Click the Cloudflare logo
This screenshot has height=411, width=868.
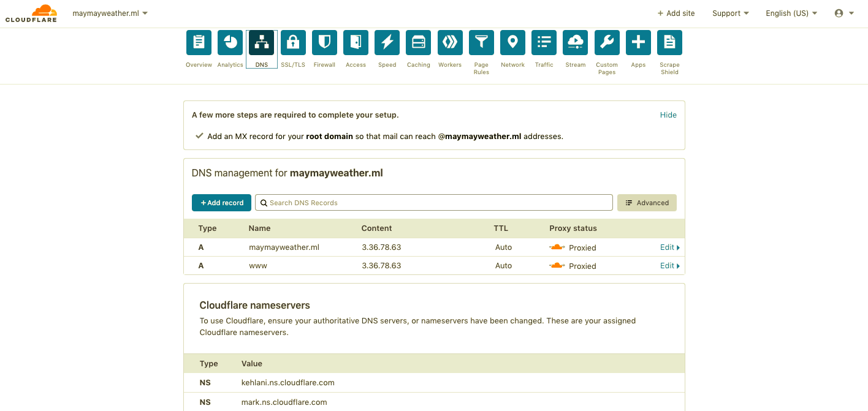coord(31,13)
